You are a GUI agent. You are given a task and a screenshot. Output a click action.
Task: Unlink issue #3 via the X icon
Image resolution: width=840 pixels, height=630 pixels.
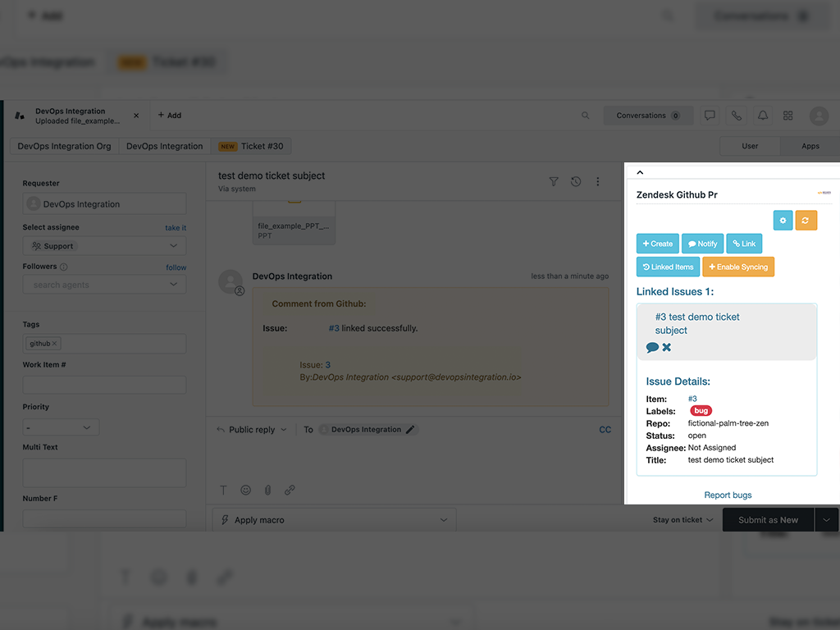pyautogui.click(x=666, y=347)
